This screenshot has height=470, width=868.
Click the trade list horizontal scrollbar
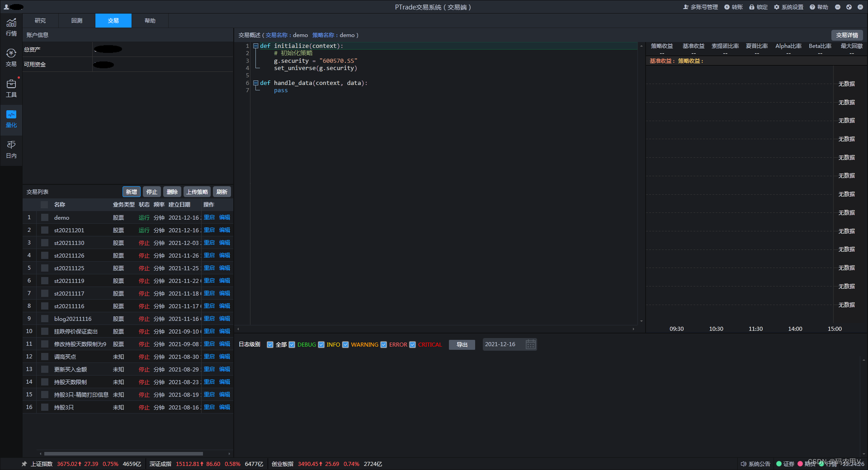123,453
